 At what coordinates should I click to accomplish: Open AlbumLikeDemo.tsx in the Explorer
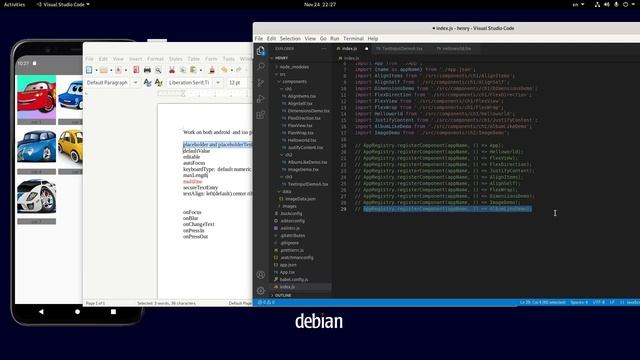pos(307,162)
